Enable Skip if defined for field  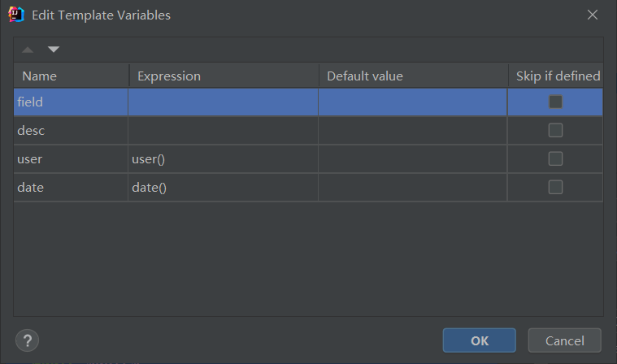point(555,102)
